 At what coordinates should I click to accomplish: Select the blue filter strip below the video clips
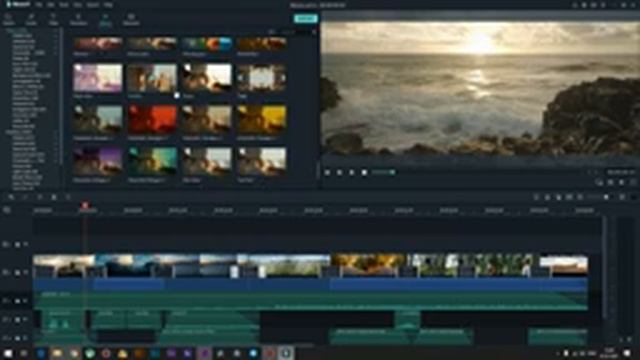click(310, 284)
